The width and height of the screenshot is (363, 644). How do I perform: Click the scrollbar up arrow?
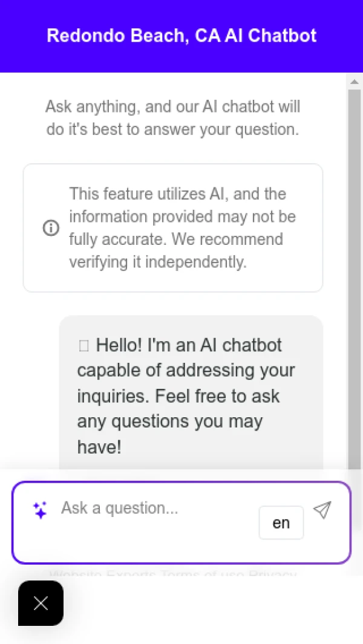tap(355, 82)
